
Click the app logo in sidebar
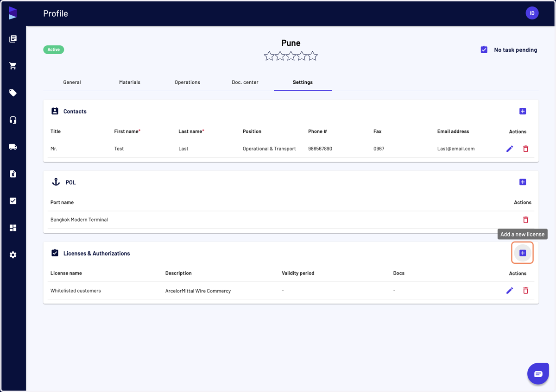click(13, 13)
